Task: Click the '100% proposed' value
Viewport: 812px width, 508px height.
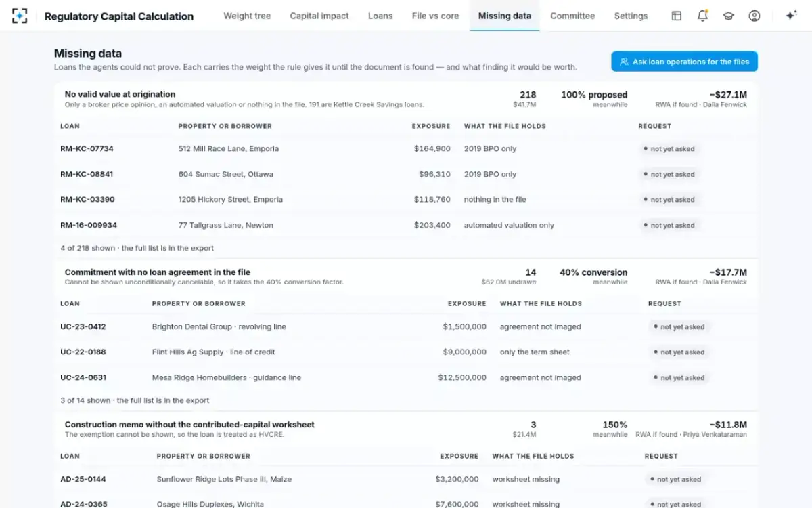Action: coord(594,95)
